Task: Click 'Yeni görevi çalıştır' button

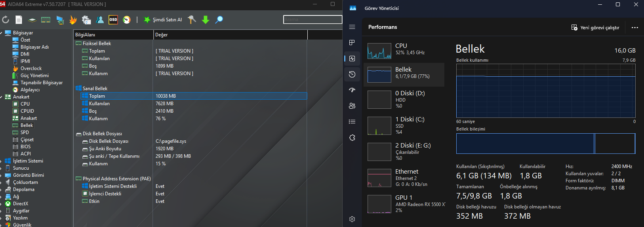Action: 595,27
